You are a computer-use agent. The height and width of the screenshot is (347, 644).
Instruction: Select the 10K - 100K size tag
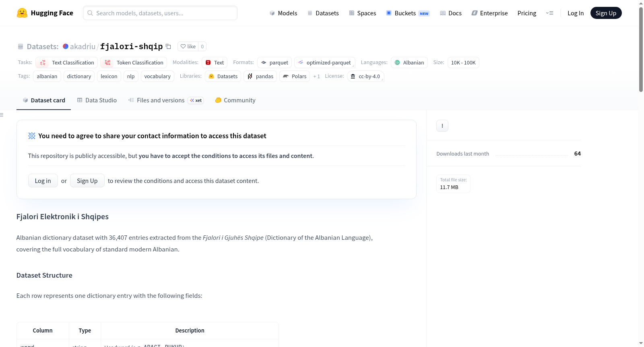[x=463, y=62]
